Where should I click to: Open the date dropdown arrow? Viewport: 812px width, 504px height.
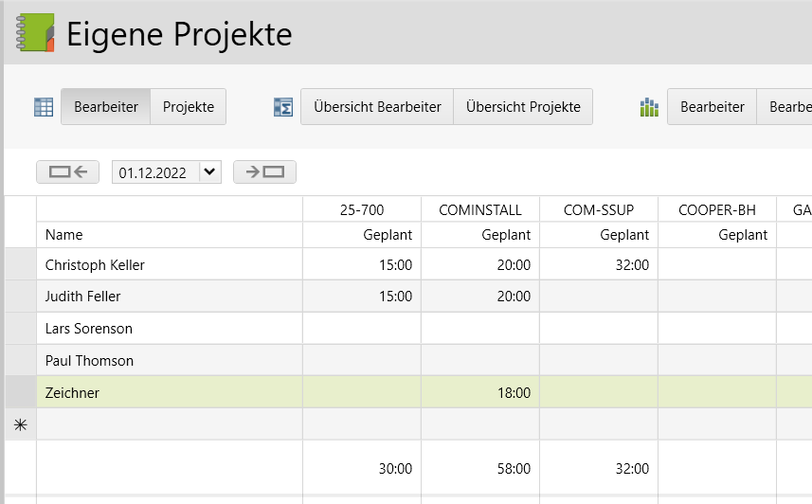point(209,171)
